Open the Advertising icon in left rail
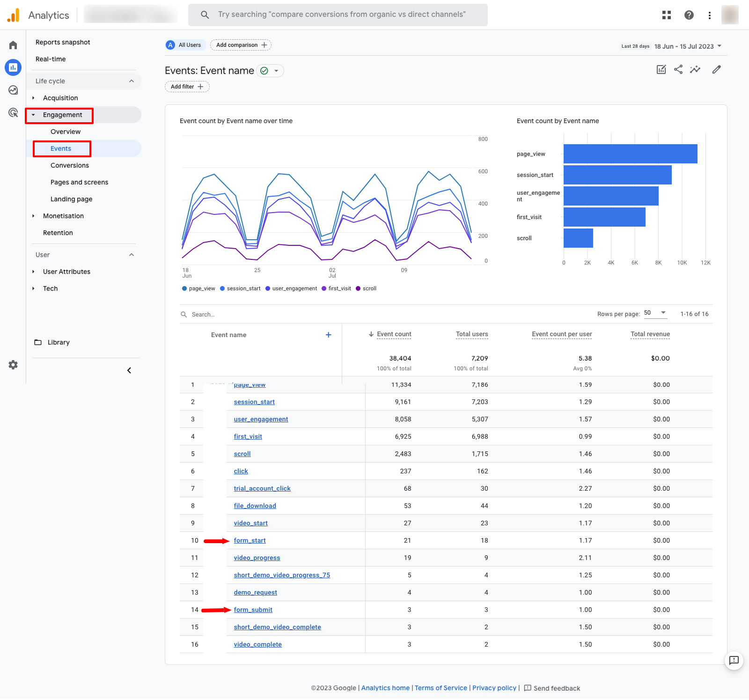Viewport: 749px width, 700px height. (13, 113)
